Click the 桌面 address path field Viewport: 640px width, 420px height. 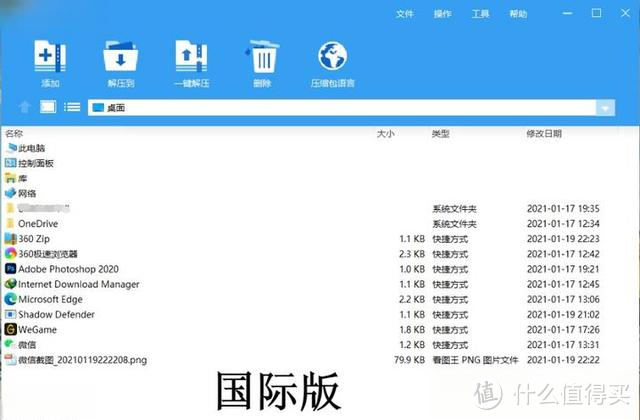coord(342,108)
